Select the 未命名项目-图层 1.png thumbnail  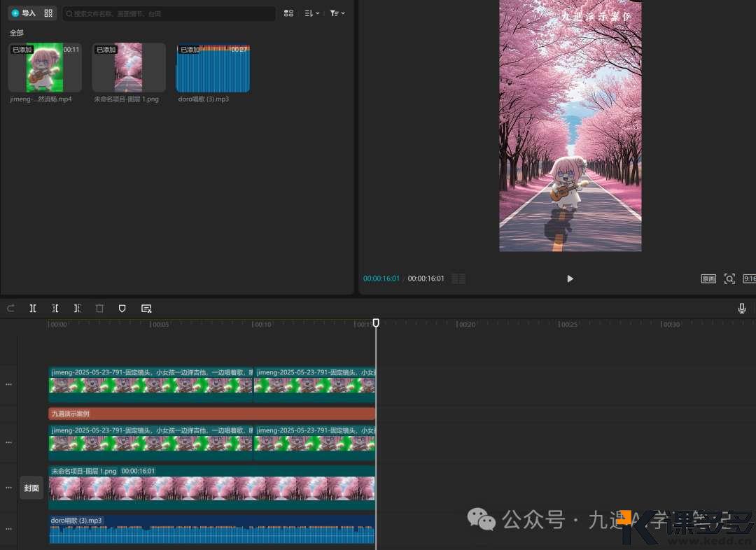coord(129,67)
